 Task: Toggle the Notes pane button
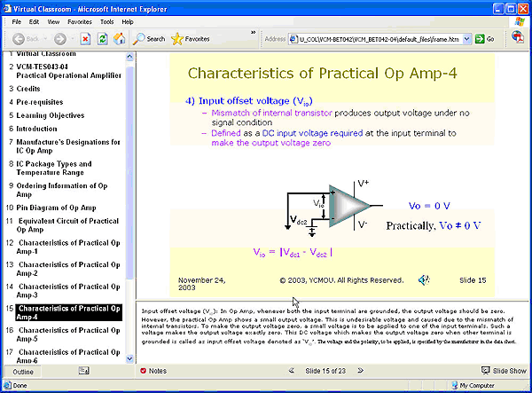(x=153, y=371)
